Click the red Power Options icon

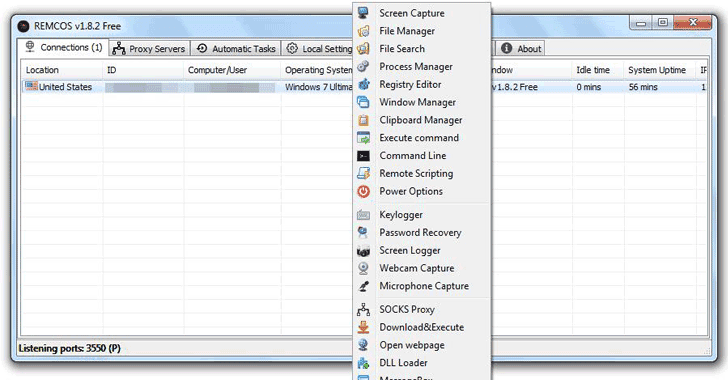363,191
